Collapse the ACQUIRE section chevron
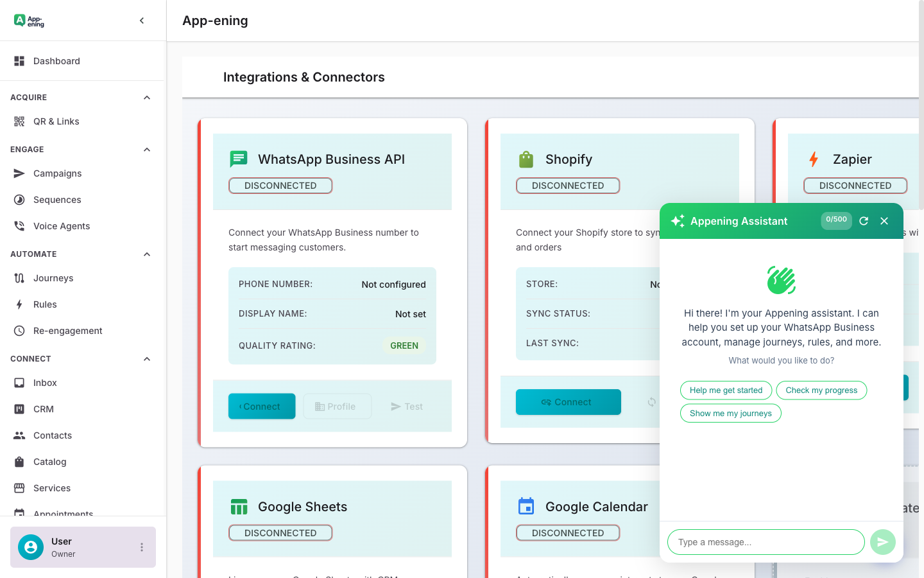The width and height of the screenshot is (924, 578). click(x=146, y=97)
